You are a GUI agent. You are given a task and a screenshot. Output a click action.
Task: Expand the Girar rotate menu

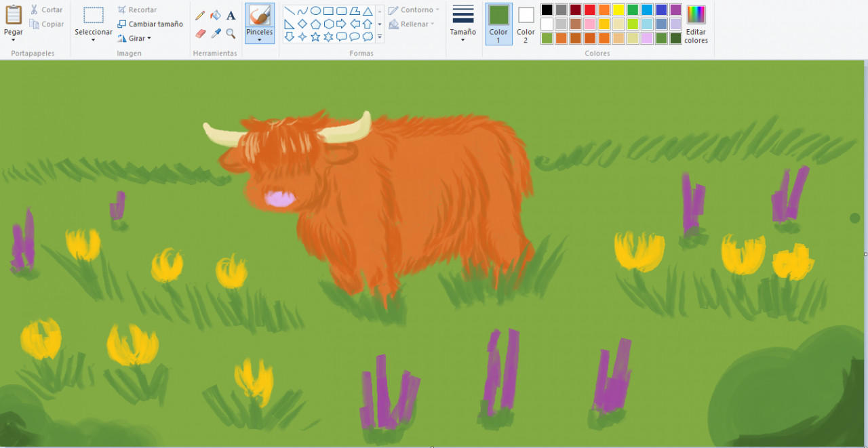(134, 39)
